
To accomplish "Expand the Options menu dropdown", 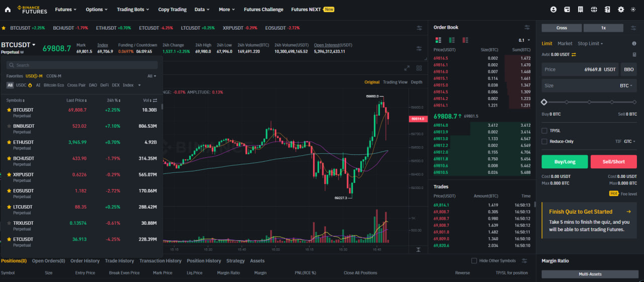I will pos(96,10).
